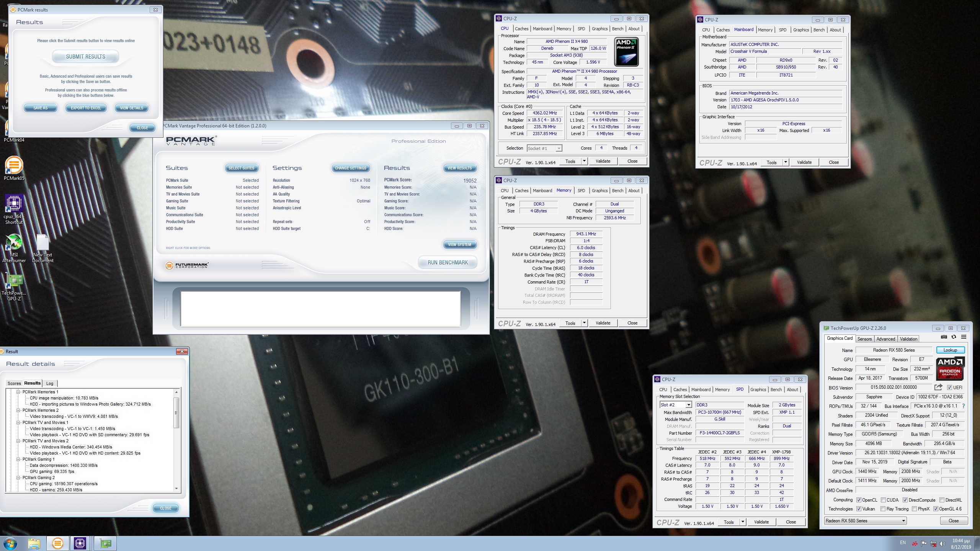The width and height of the screenshot is (980, 551).
Task: Toggle the Ray Tracing checkbox
Action: 883,509
